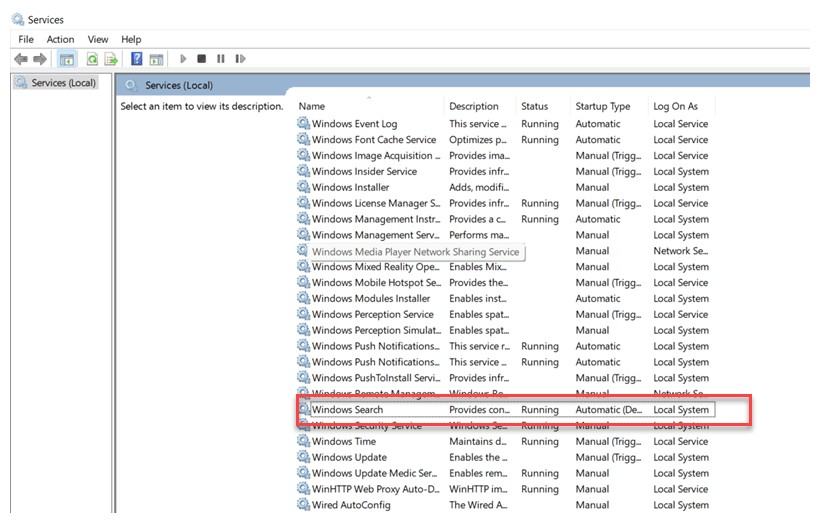Select the Windows Mobile Hotspot service
The width and height of the screenshot is (820, 523).
point(505,283)
